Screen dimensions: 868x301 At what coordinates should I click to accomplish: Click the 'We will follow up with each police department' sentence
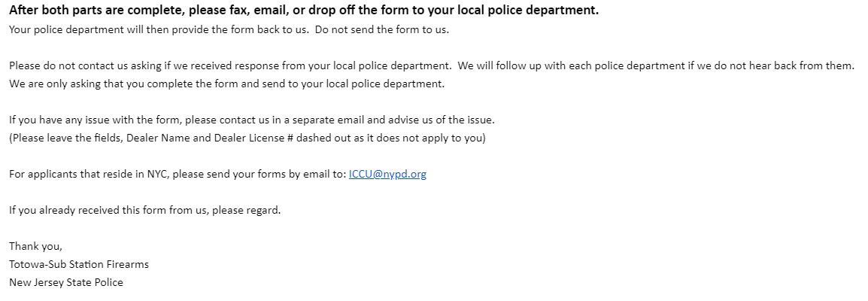(657, 66)
